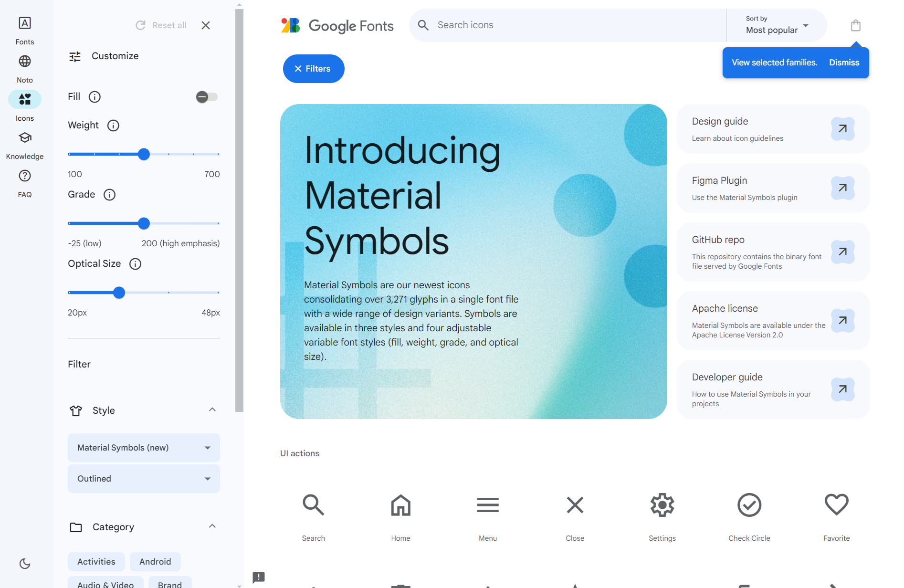Click the Introducing Material Symbols banner
This screenshot has width=904, height=588.
coord(473,262)
